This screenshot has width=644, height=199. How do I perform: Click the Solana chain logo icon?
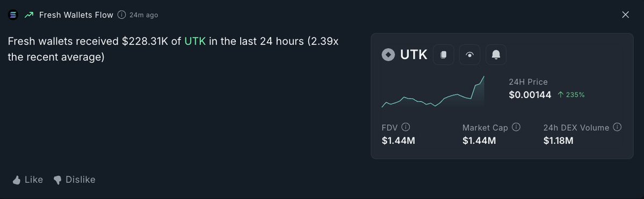point(13,15)
